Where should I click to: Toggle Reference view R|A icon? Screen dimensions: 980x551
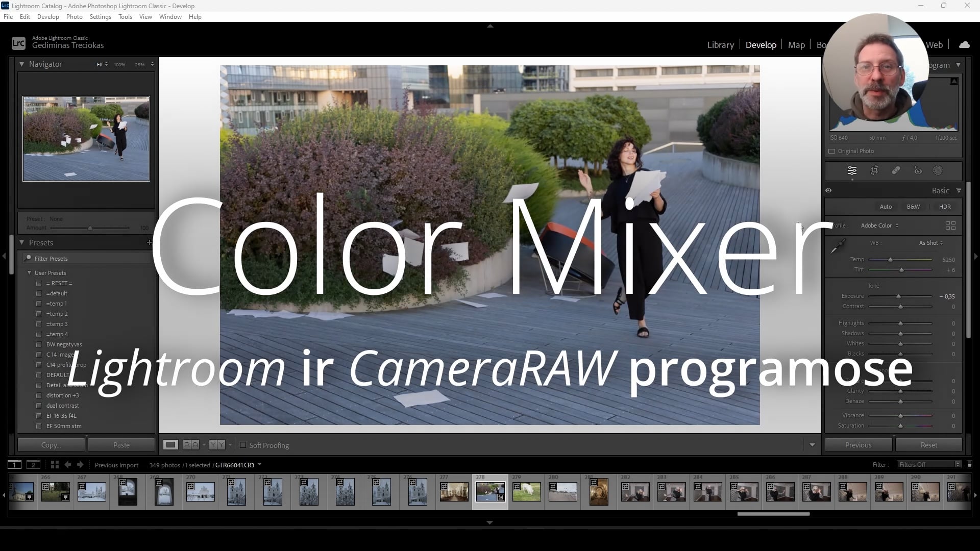pyautogui.click(x=191, y=445)
